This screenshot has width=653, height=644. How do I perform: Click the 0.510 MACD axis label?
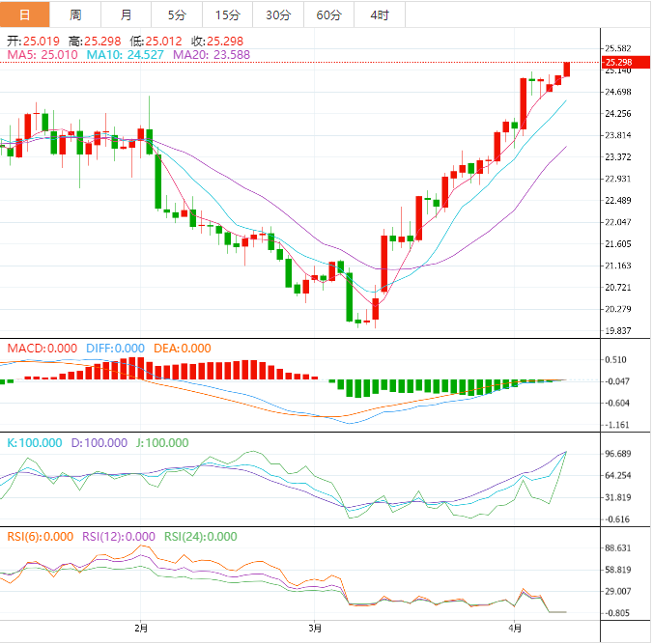click(615, 360)
